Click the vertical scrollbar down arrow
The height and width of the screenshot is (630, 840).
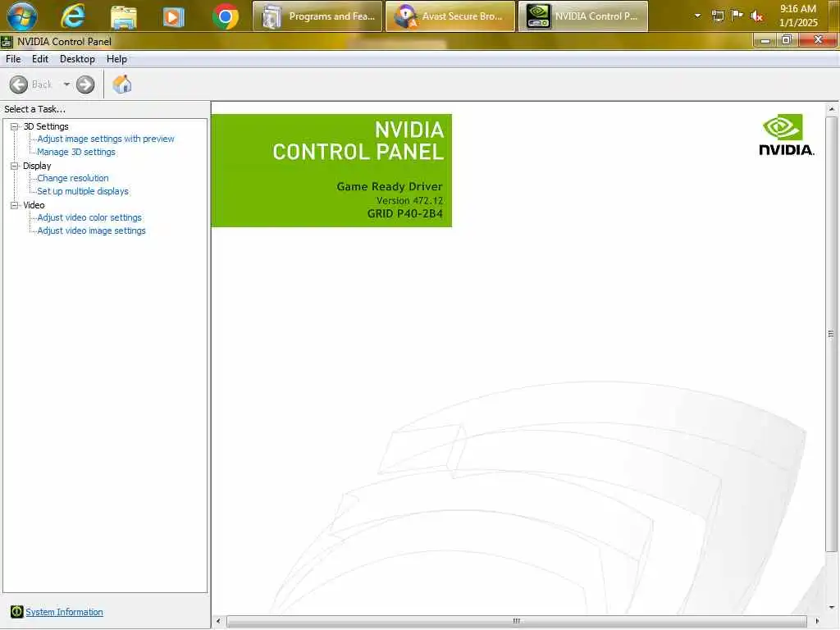click(832, 607)
